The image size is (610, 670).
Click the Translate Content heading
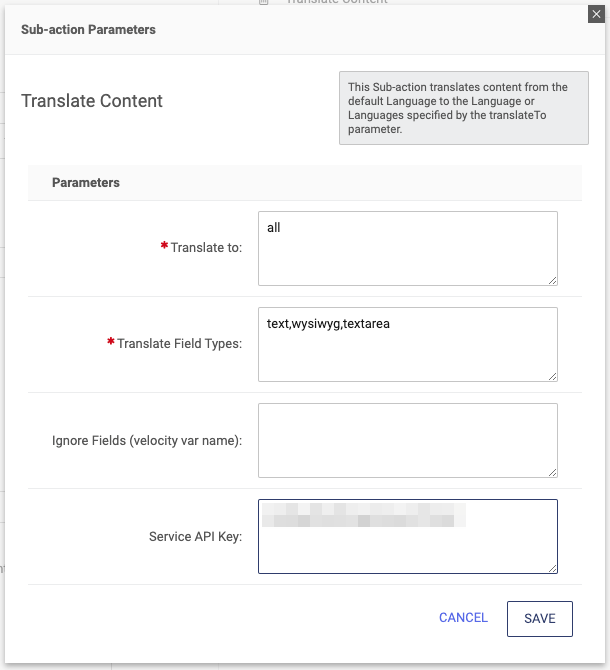[x=92, y=101]
